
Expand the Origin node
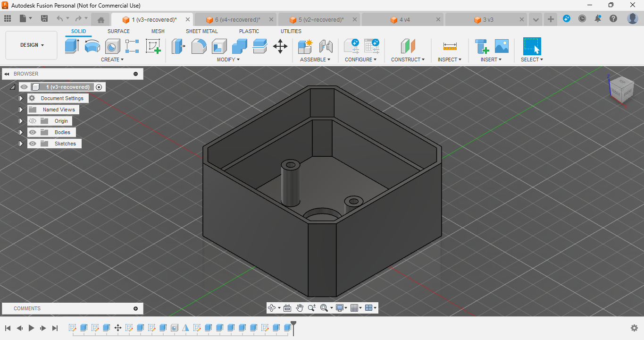click(x=21, y=121)
